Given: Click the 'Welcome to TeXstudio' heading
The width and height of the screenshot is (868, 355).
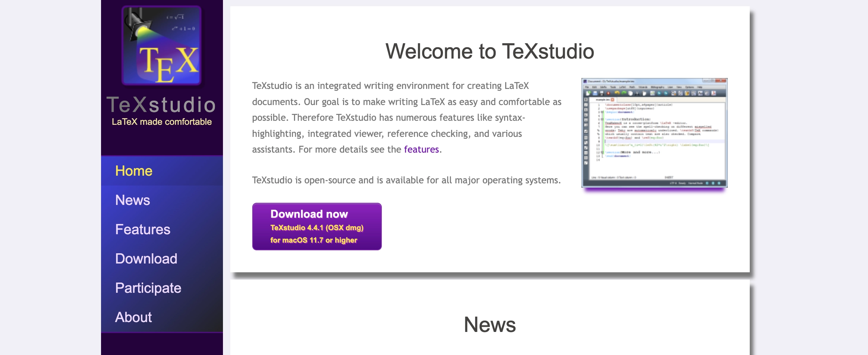Looking at the screenshot, I should 490,51.
